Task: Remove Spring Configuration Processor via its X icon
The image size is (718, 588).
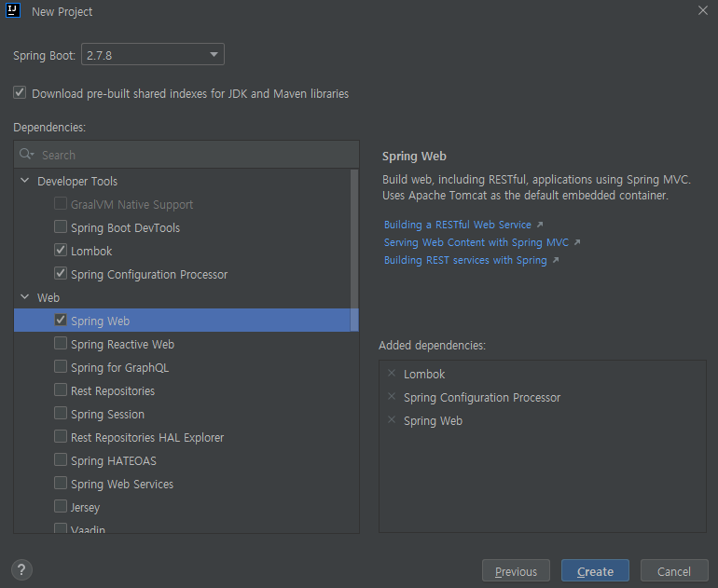Action: click(392, 397)
